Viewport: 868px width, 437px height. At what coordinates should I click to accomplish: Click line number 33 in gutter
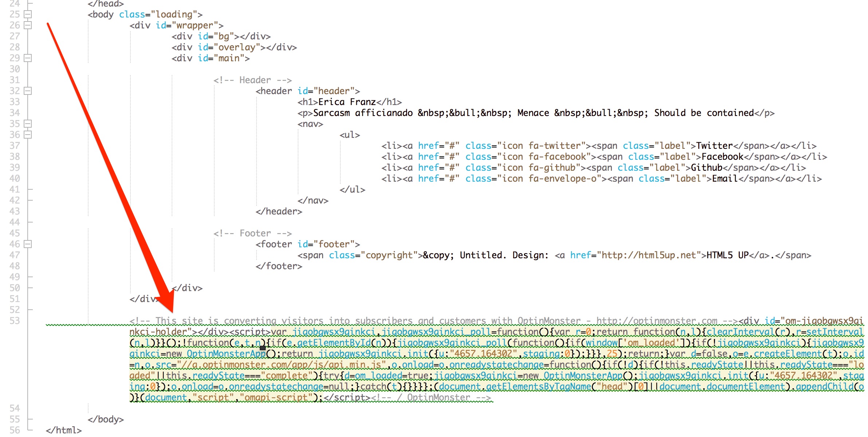coord(15,102)
